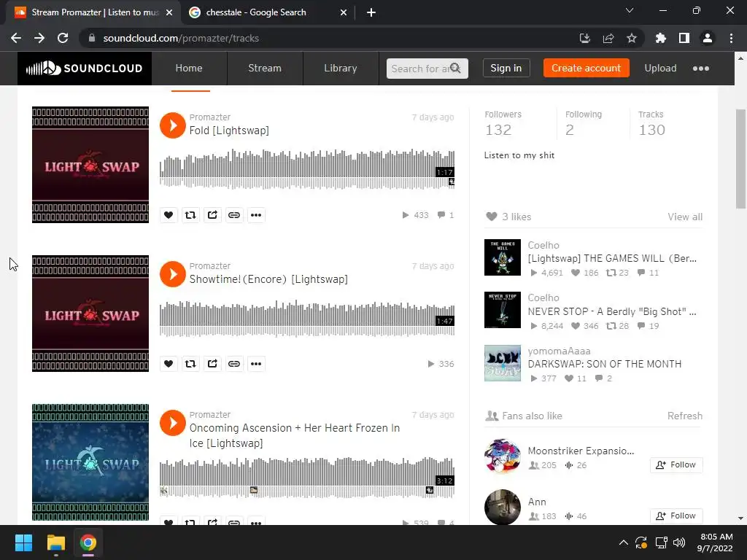Play the Oncoming Ascension track
747x560 pixels.
172,423
